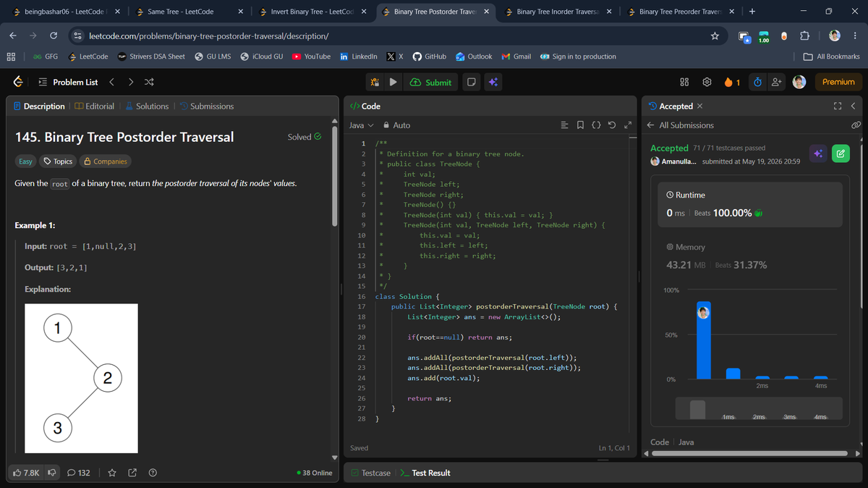868x488 pixels.
Task: Click the editor bookmark icon
Action: click(581, 125)
